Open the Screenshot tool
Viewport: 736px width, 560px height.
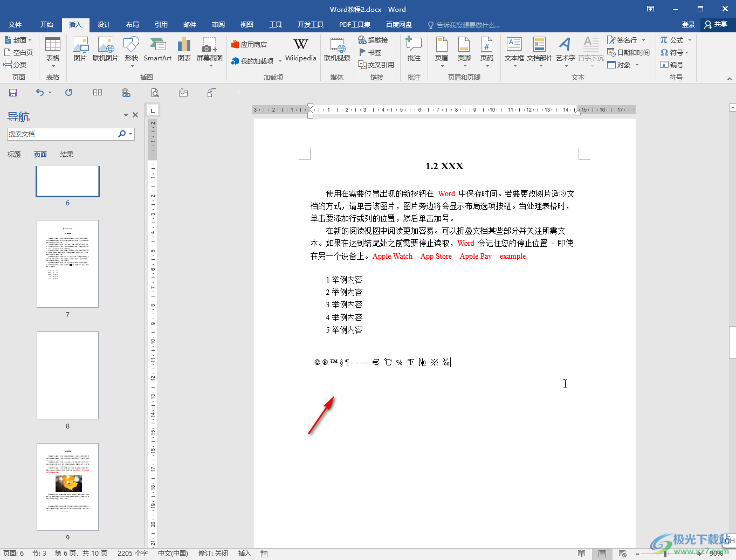(x=210, y=51)
